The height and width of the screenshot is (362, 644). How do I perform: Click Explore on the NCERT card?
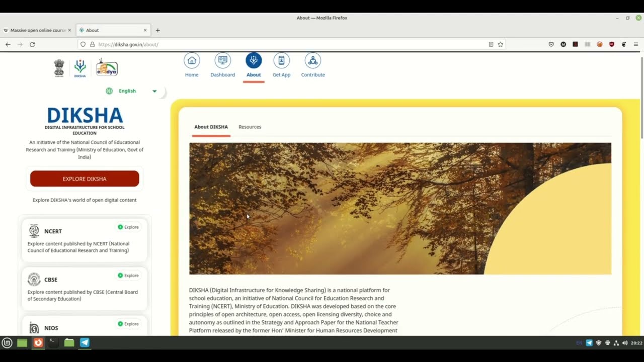point(128,227)
